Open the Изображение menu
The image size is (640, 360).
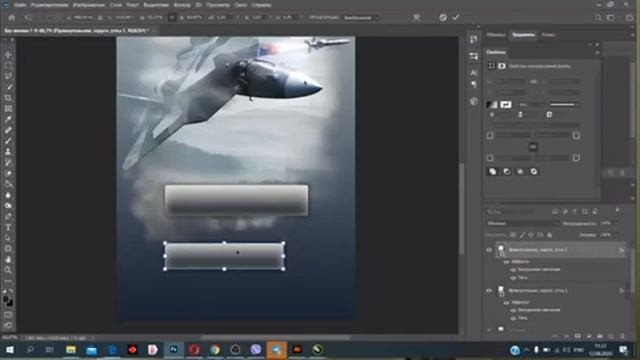89,5
